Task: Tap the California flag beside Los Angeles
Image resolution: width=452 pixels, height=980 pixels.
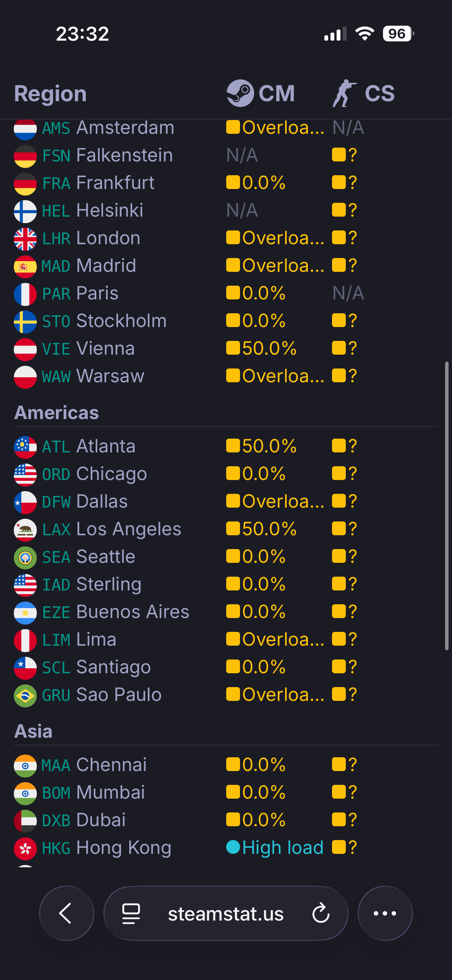Action: [x=25, y=529]
